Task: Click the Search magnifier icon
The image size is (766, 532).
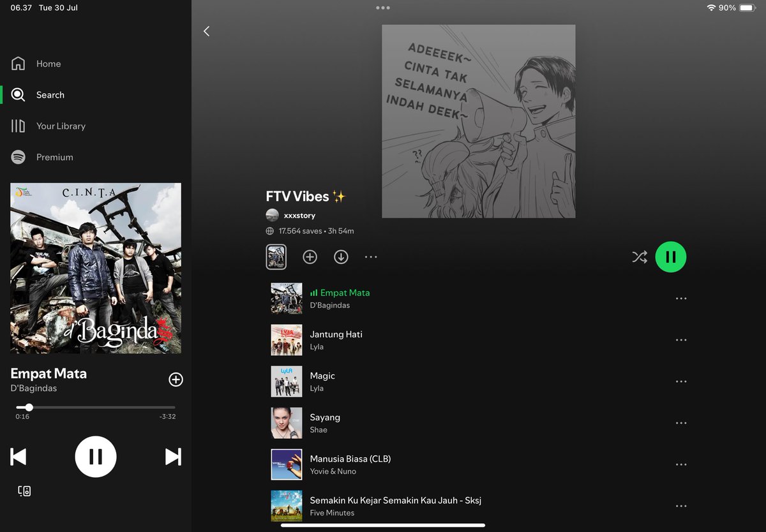Action: click(x=19, y=95)
